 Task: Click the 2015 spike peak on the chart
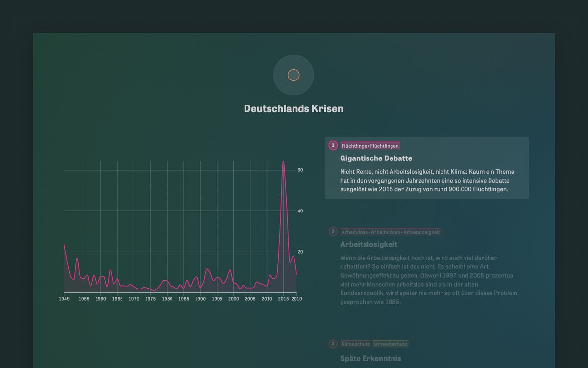(x=284, y=162)
